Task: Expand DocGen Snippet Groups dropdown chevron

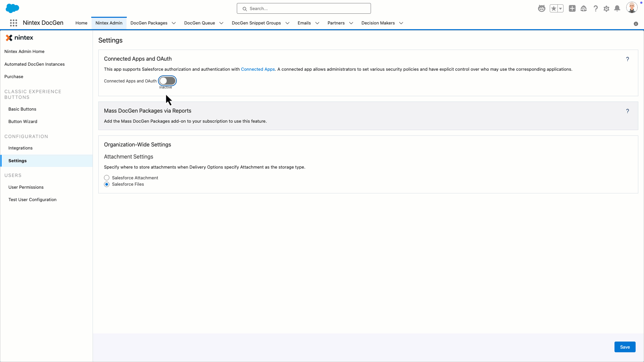Action: click(x=287, y=23)
